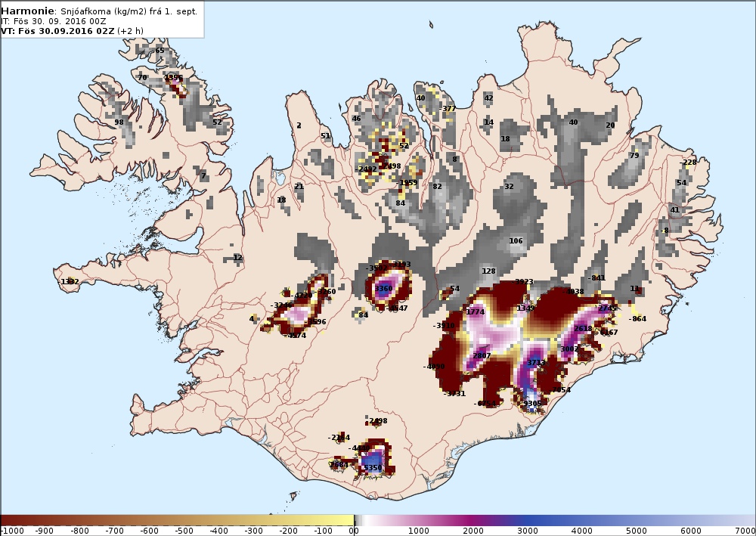Click the map value '-2144' in the south
Screen dimensions: 756x536
pos(339,438)
